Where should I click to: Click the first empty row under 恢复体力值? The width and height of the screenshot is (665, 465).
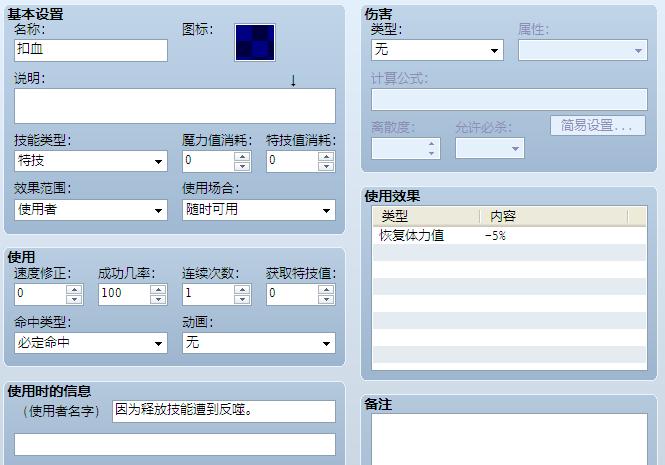509,253
